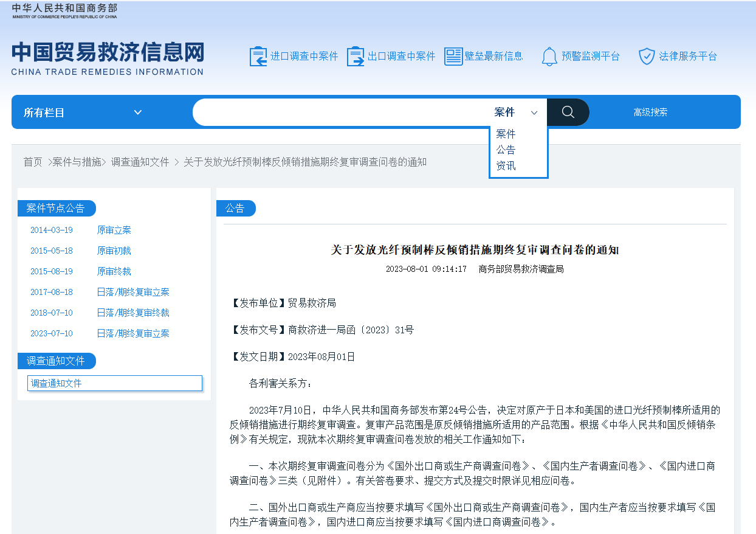Open the 出口调查中案件 link
Screen dimensions: 756x534
tap(402, 57)
